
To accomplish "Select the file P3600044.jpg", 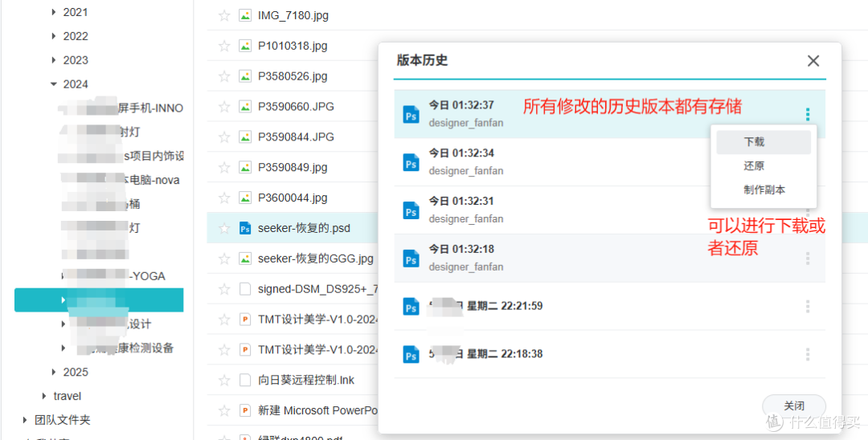I will click(293, 198).
